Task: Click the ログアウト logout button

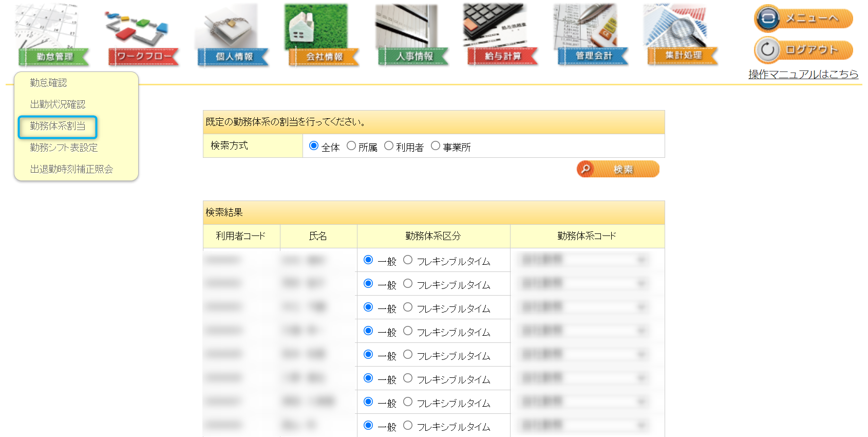Action: [x=804, y=50]
